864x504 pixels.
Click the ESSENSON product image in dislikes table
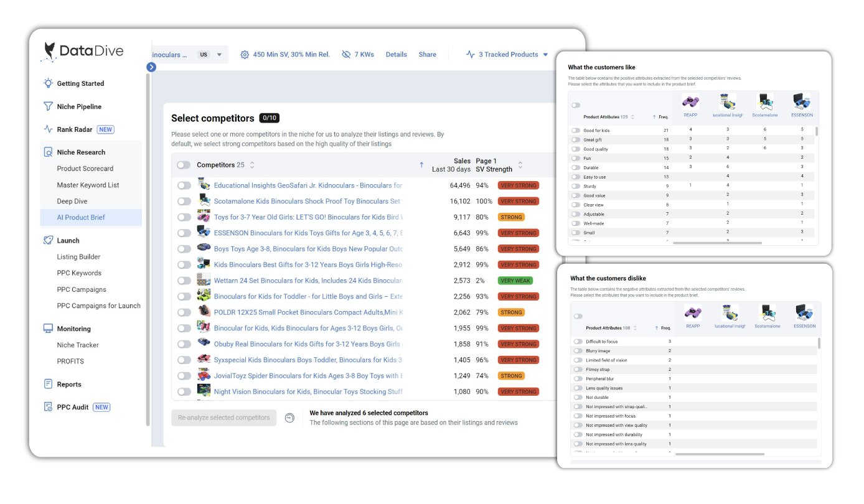[x=804, y=313]
